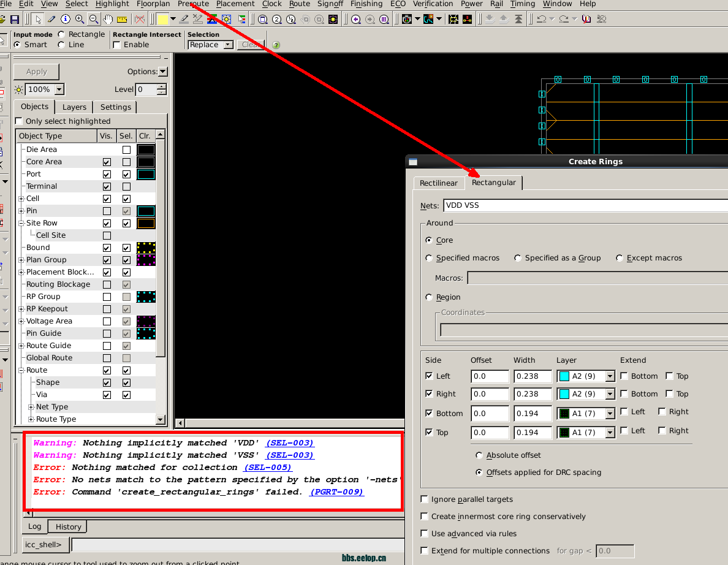
Task: Go to previous view with purple arrow icon
Action: 356,19
